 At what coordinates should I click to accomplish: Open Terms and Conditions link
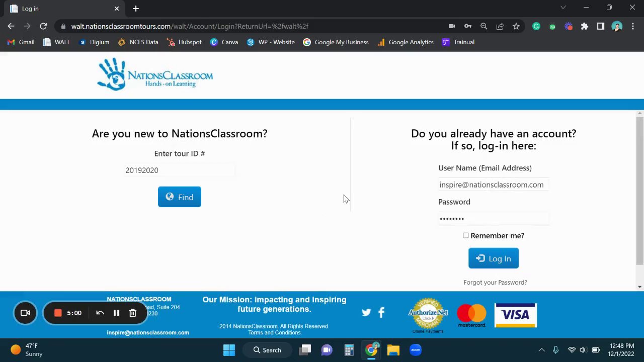coord(274,333)
